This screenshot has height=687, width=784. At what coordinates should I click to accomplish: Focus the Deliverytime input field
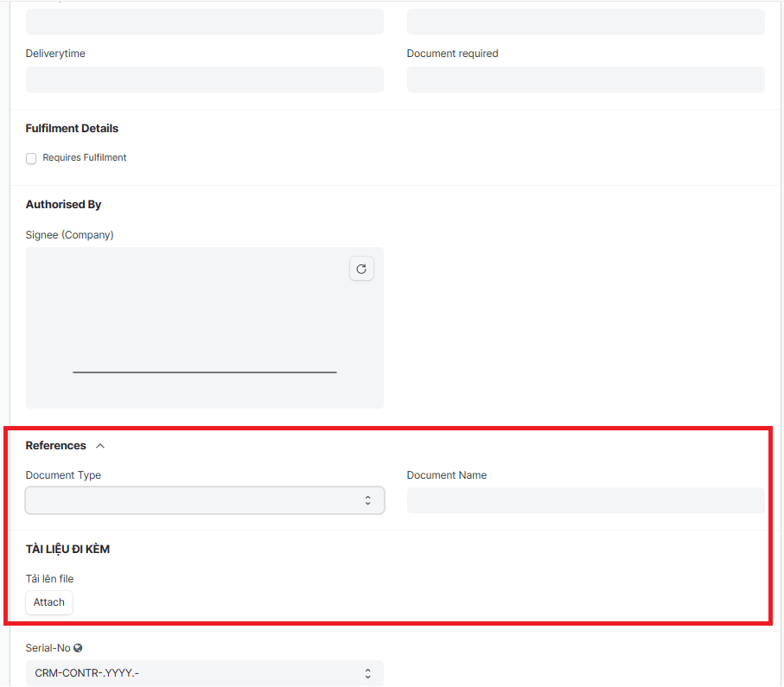tap(204, 80)
